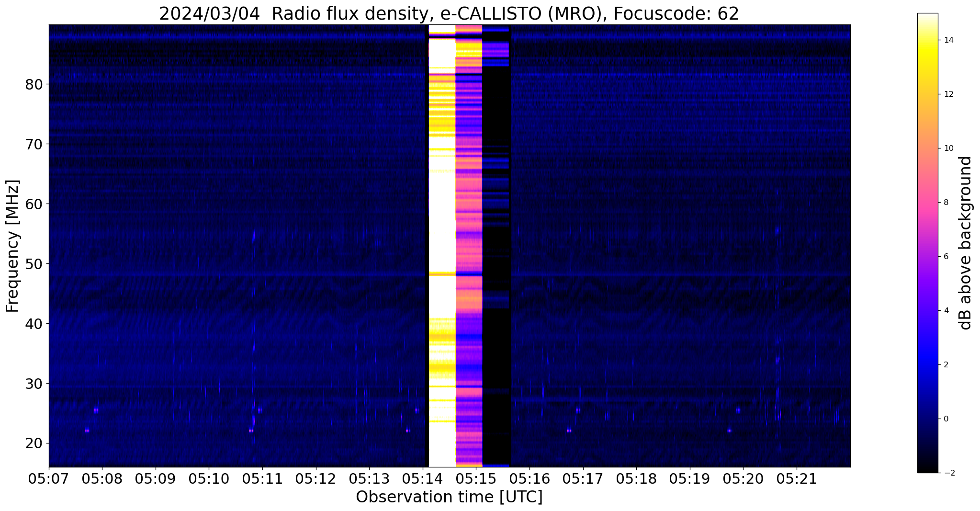The image size is (980, 511).
Task: Click the 05:09 time tick label
Action: [156, 479]
